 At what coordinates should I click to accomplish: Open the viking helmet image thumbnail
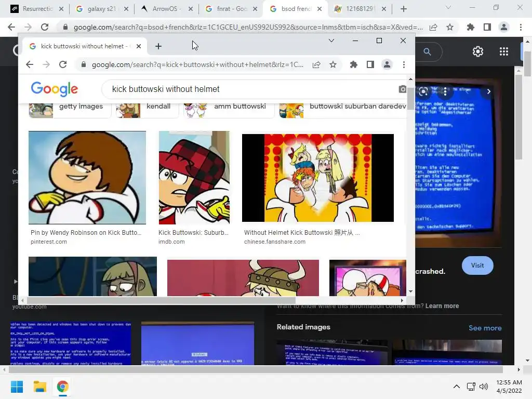(x=243, y=278)
